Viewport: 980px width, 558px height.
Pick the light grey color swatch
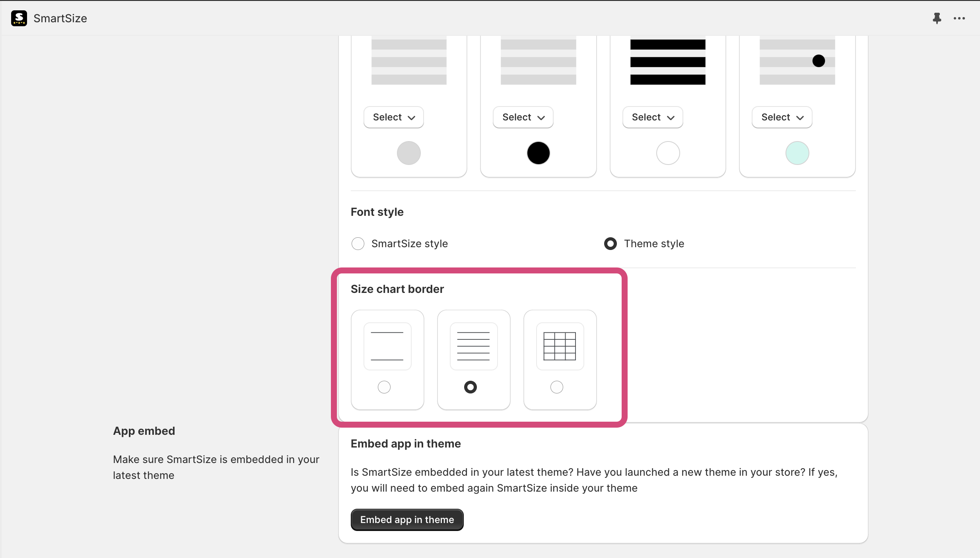pos(408,153)
